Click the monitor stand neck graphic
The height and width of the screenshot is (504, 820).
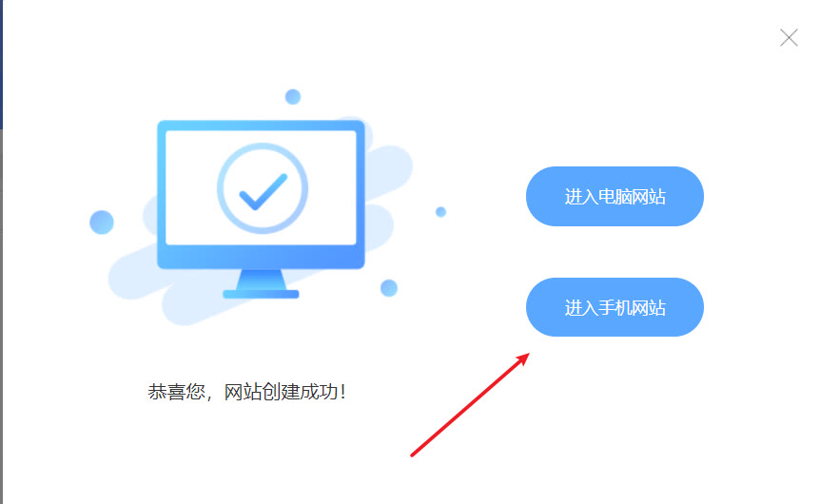point(261,280)
